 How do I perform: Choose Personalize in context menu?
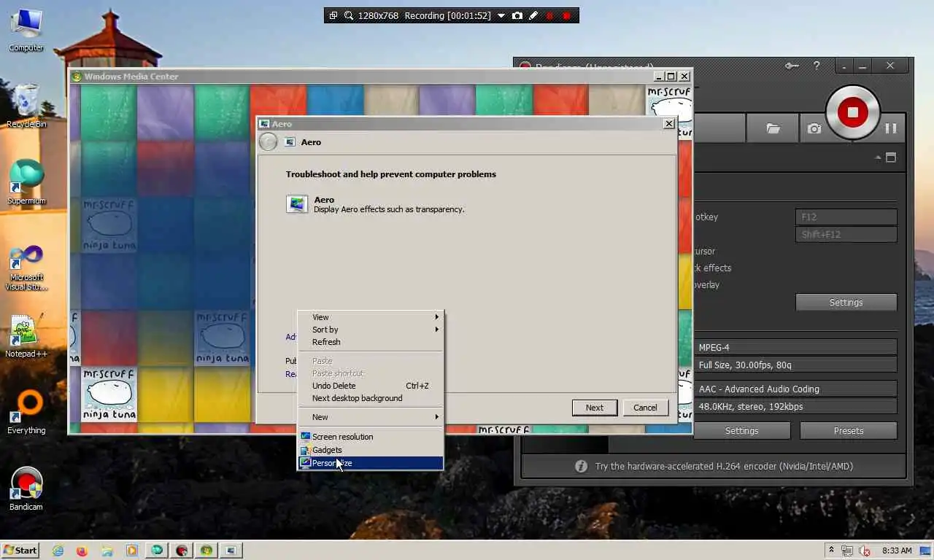tap(370, 463)
